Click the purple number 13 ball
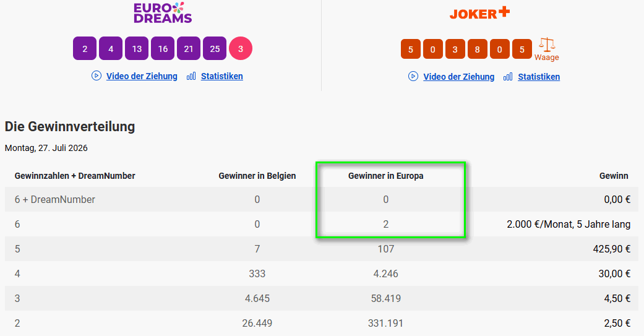Viewport: 644px width, 336px height. (x=137, y=48)
